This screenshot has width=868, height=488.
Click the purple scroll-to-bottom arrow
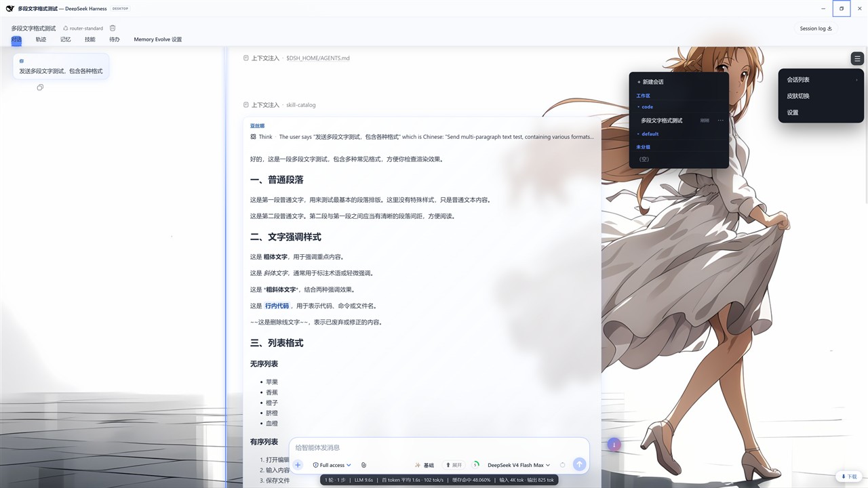click(x=614, y=445)
